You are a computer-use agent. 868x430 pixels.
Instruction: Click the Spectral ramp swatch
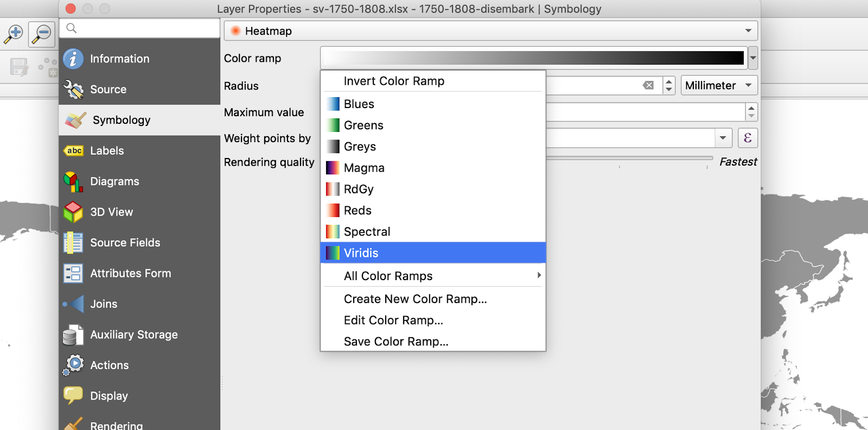point(333,232)
